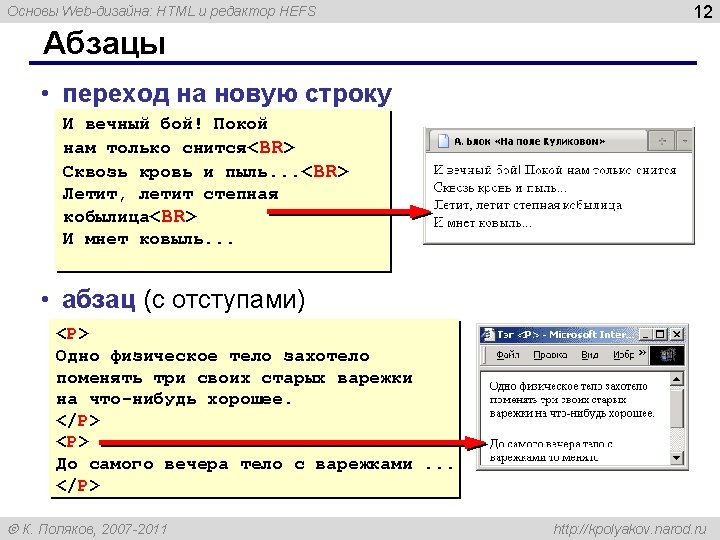Click the Internet Explorer title bar icon

point(488,334)
